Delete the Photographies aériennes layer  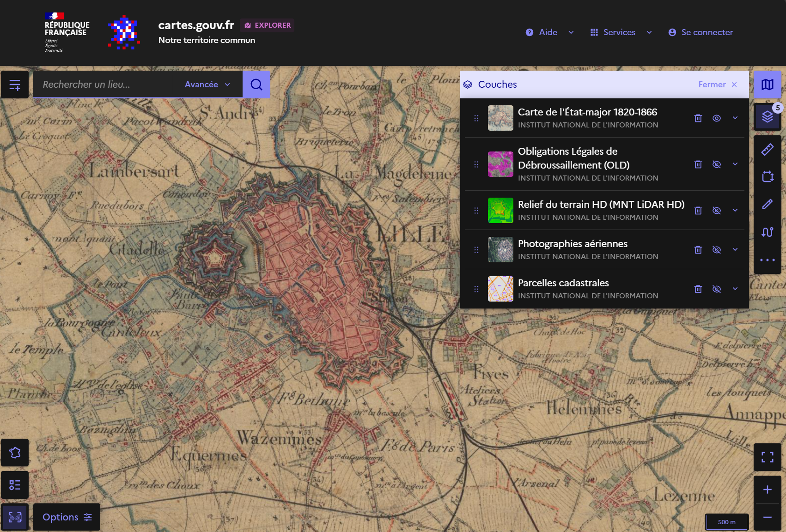point(698,250)
